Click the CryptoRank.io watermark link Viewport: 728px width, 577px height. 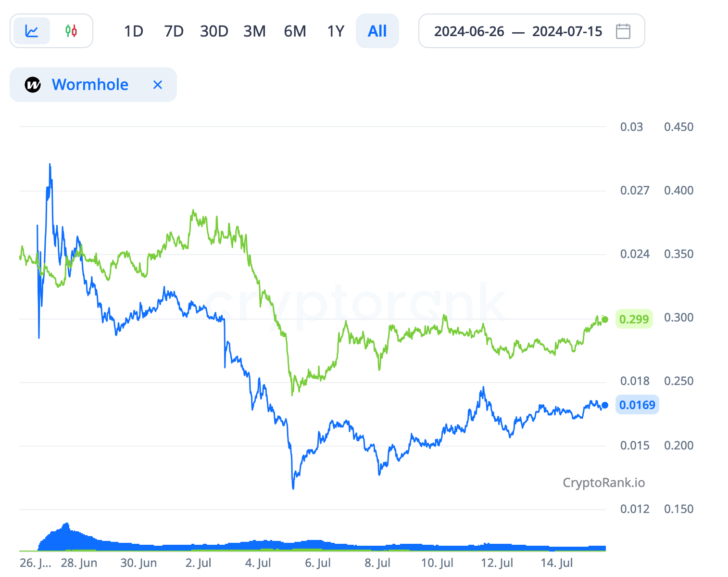coord(603,482)
